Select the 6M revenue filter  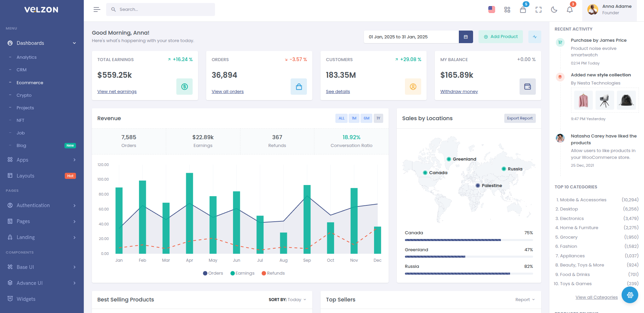pyautogui.click(x=366, y=118)
